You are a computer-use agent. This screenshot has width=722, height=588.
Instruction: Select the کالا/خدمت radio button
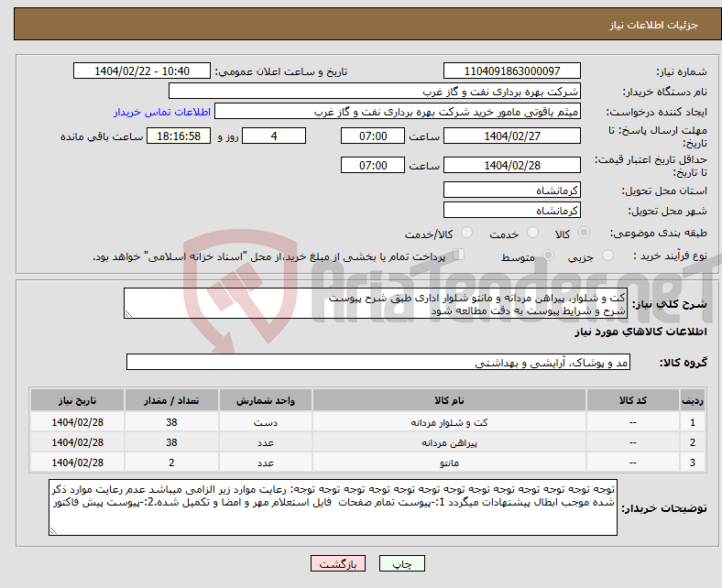click(x=466, y=233)
